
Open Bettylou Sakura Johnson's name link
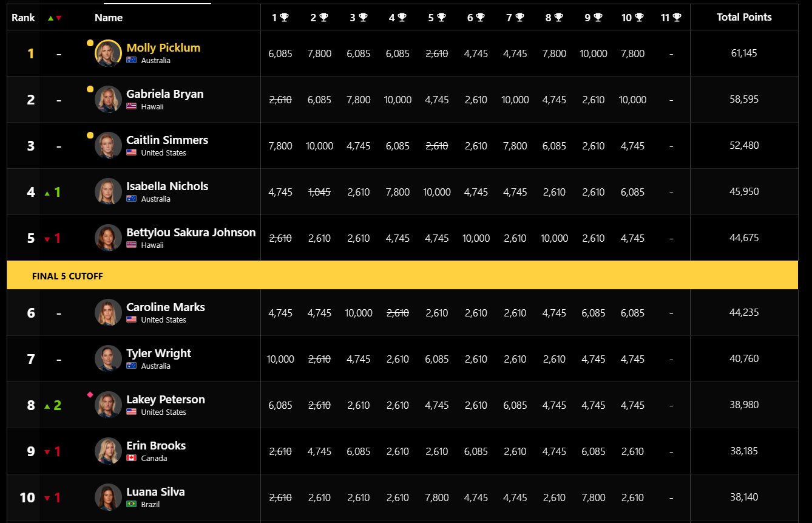tap(191, 232)
